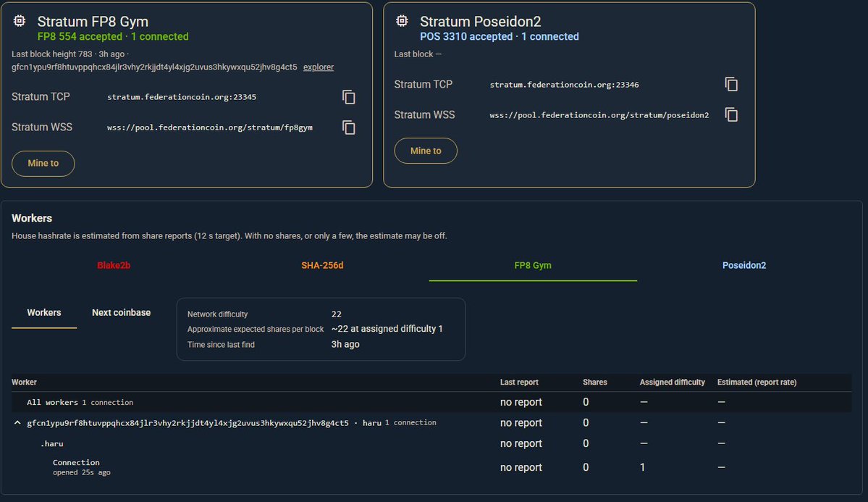Image resolution: width=868 pixels, height=502 pixels.
Task: Select the .haru worker row
Action: (x=431, y=444)
